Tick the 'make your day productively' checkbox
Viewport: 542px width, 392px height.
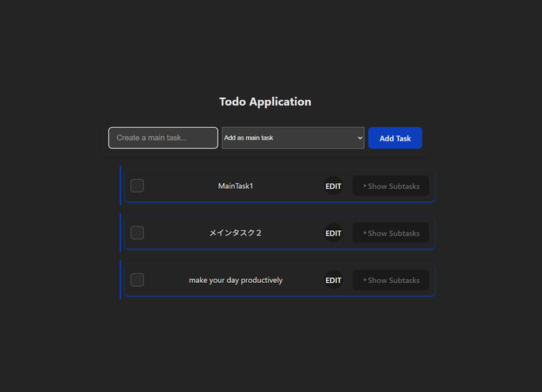[x=137, y=280]
